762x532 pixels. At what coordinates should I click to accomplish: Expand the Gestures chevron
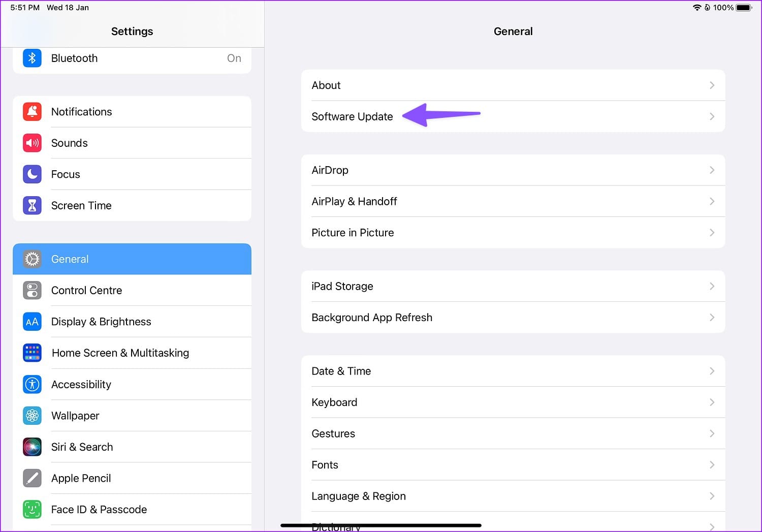coord(712,433)
